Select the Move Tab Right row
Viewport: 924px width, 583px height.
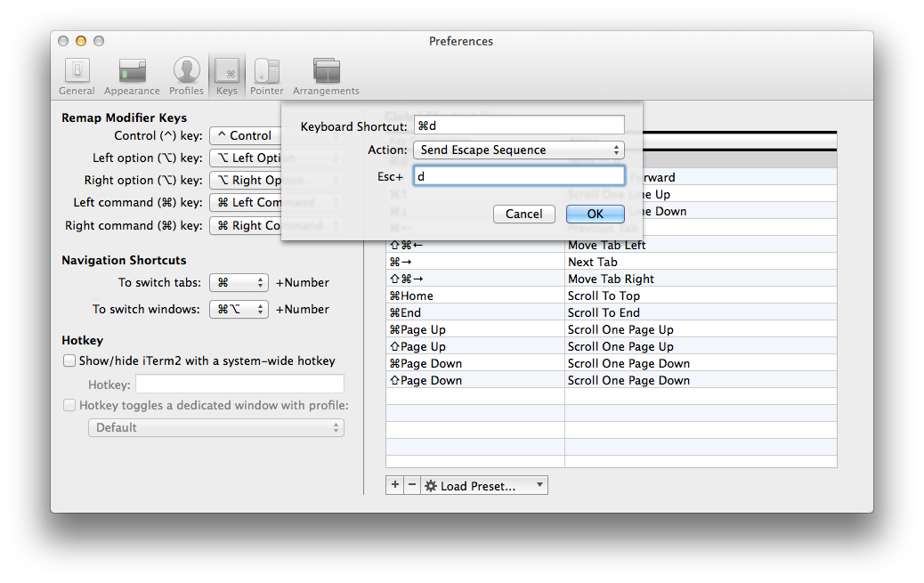pyautogui.click(x=611, y=279)
